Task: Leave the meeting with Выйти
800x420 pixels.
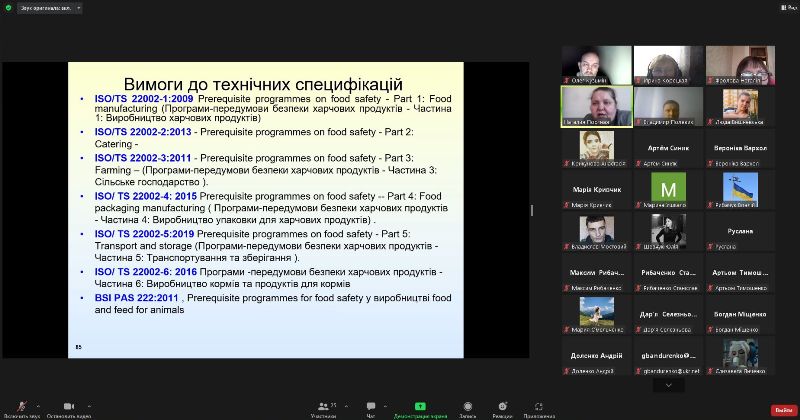Action: (x=784, y=410)
